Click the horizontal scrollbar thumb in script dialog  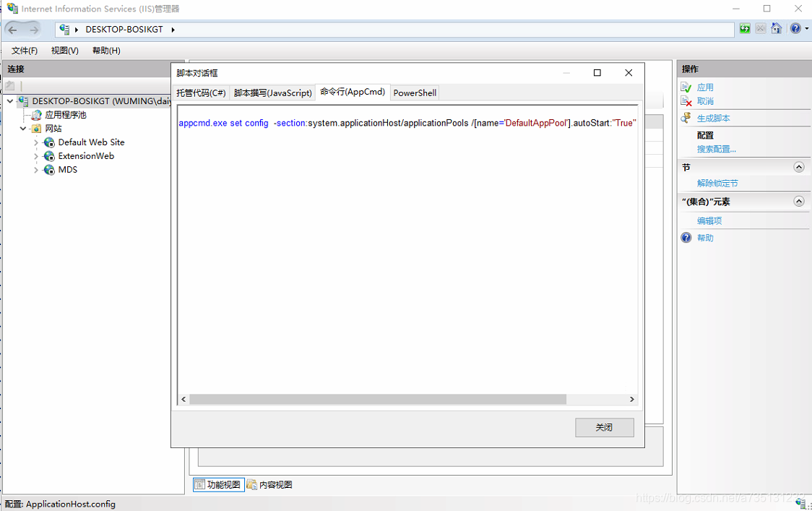pyautogui.click(x=378, y=399)
